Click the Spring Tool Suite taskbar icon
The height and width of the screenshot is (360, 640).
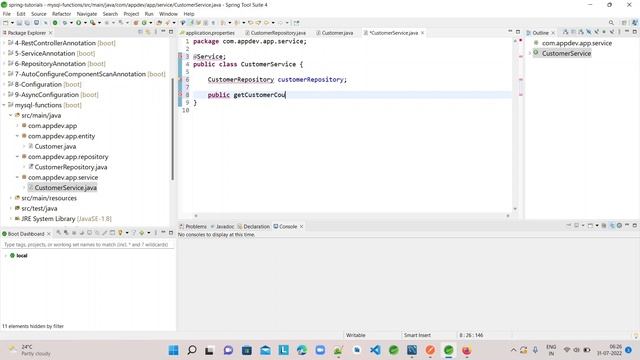pos(449,350)
